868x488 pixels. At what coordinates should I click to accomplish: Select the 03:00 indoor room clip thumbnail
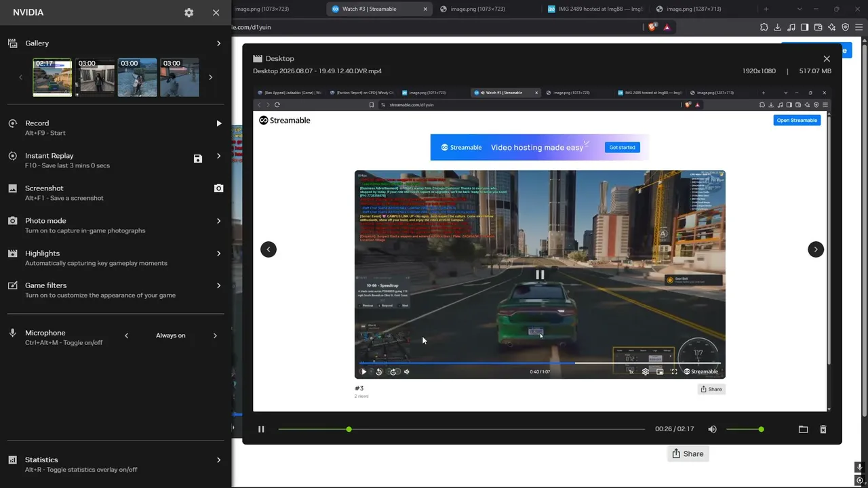pyautogui.click(x=95, y=77)
